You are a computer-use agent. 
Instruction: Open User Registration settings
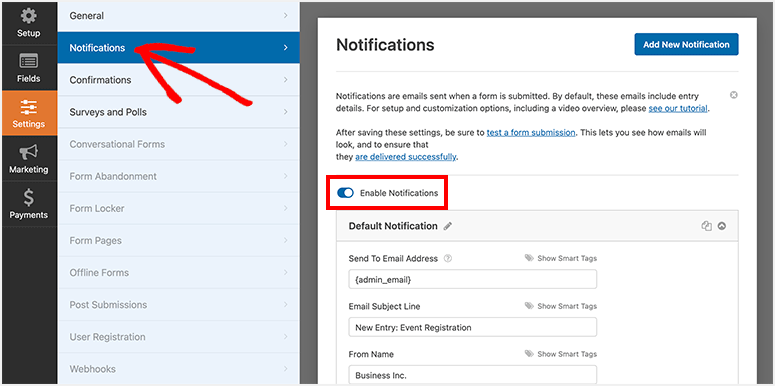coord(178,337)
